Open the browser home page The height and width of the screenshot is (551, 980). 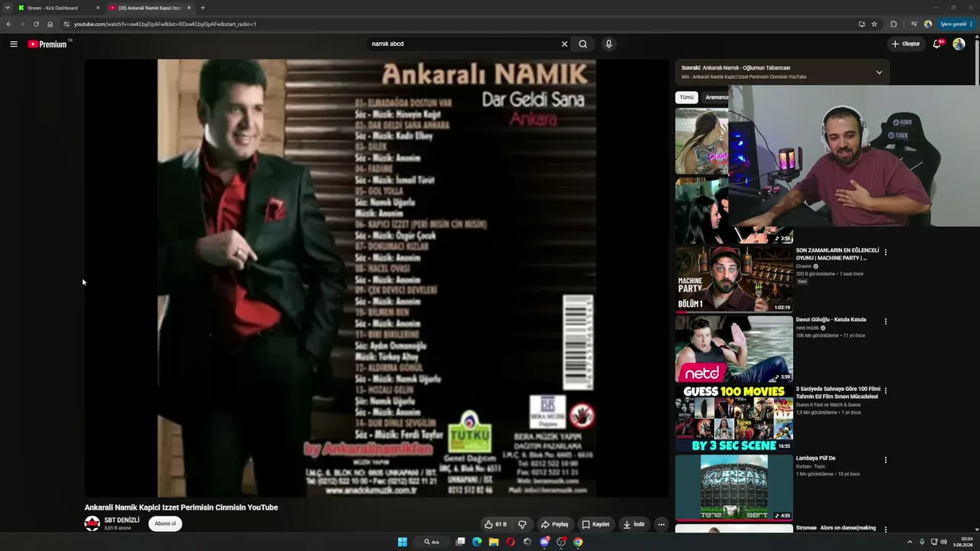(50, 24)
